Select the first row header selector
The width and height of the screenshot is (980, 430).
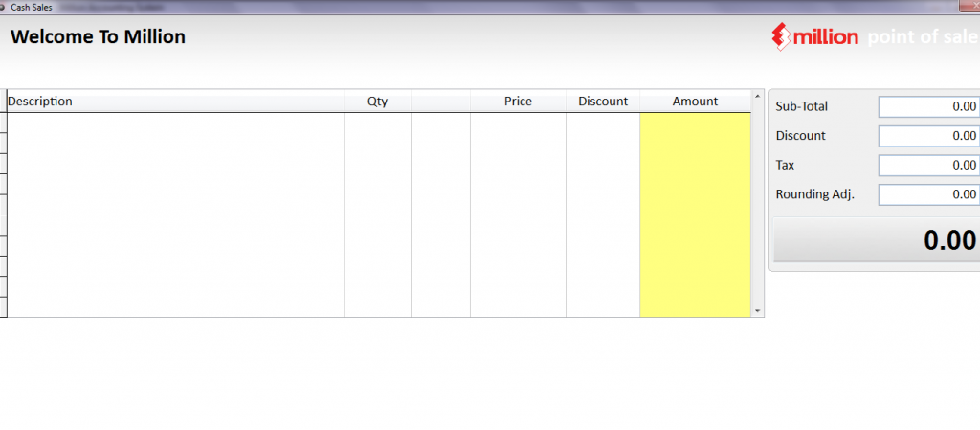[3, 123]
